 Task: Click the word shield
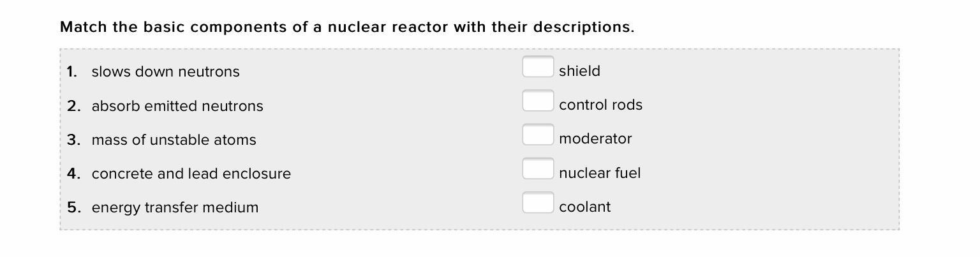click(x=579, y=71)
